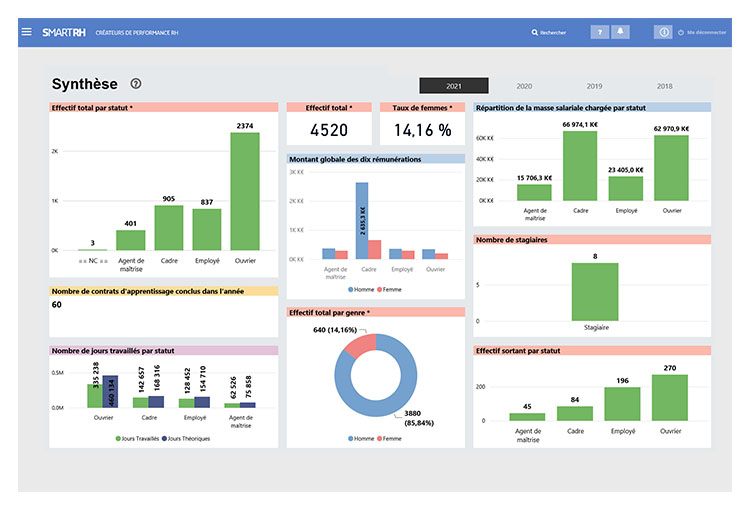
Task: Click the Ouvrier salary bar 62 970,9 K€
Action: point(671,168)
